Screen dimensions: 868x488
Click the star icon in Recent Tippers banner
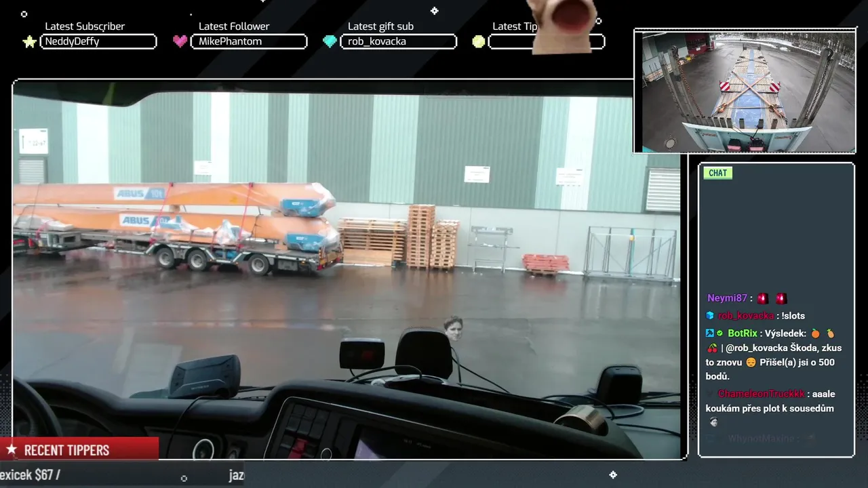tap(11, 450)
